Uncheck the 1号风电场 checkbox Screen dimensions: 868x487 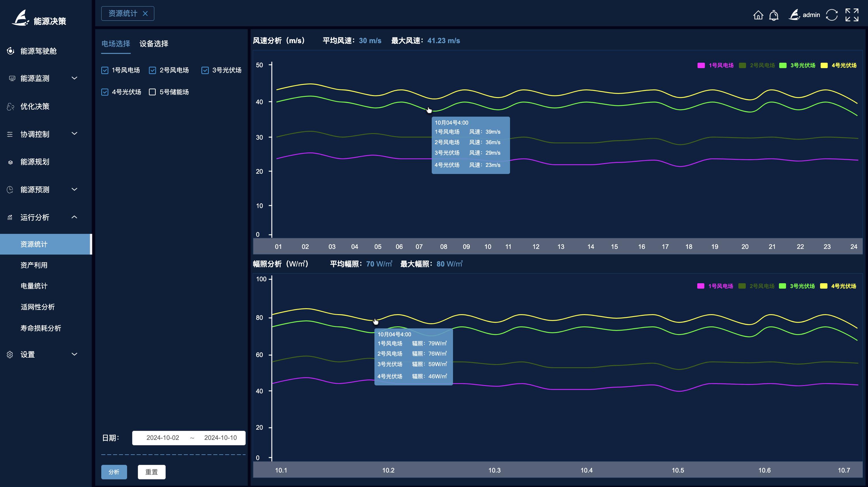(105, 70)
